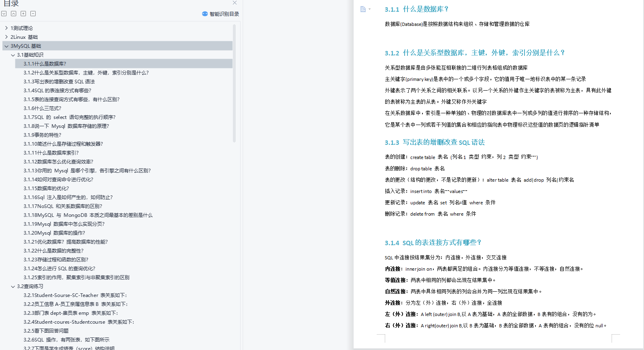Open 3.1.13你用的 Mysql 是哪个引擎 entry
Screen dimensions: 644x350
pyautogui.click(x=87, y=171)
